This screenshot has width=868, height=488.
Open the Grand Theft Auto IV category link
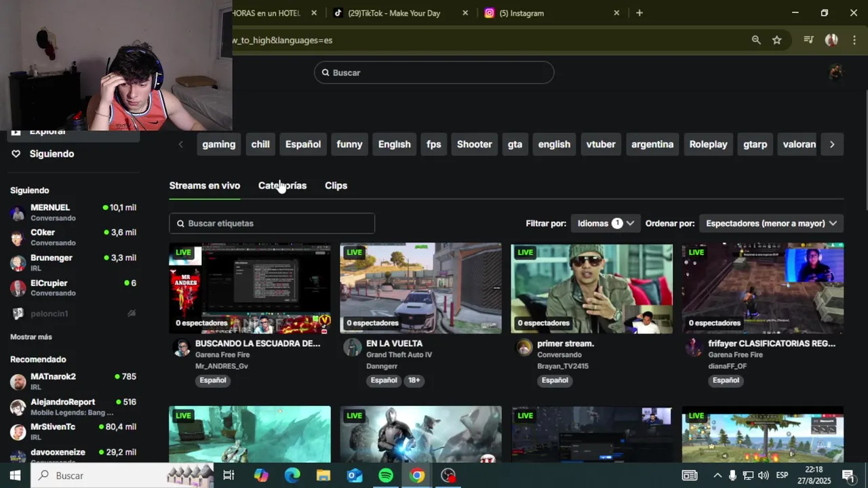point(399,354)
